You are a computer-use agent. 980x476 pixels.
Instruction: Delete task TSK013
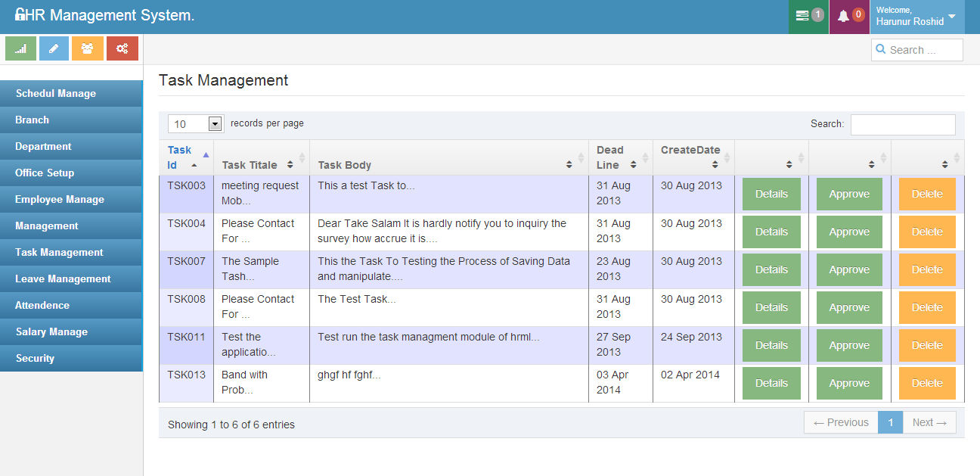[927, 383]
